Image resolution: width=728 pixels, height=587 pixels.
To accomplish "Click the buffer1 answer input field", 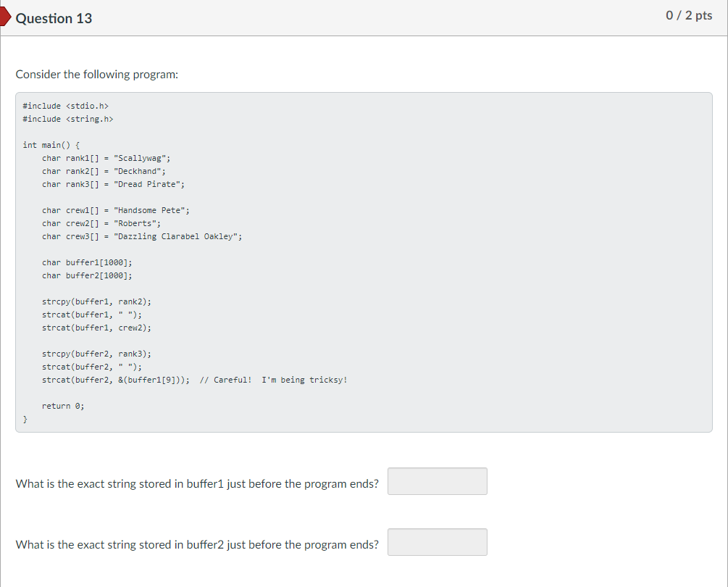I will 438,481.
